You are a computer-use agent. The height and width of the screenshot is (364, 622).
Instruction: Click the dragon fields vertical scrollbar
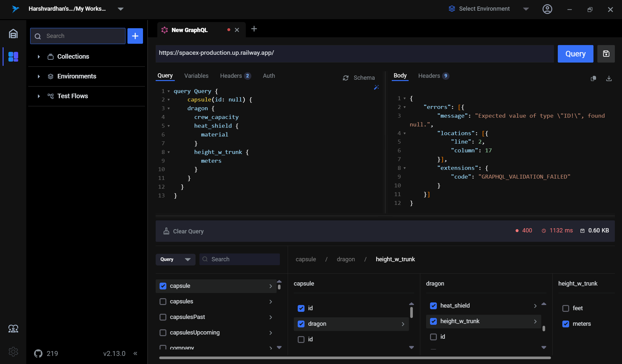pyautogui.click(x=544, y=328)
